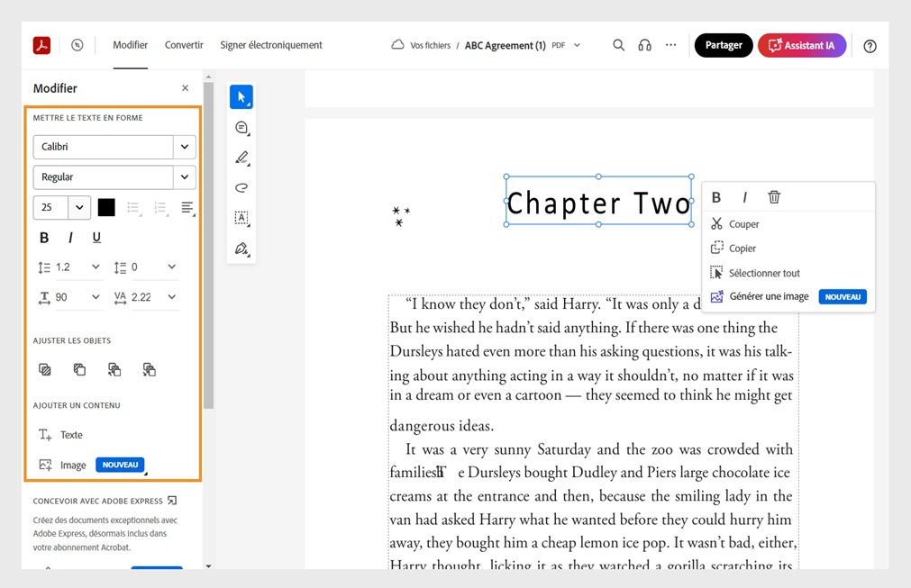Open line spacing 1.2 dropdown

tap(96, 267)
